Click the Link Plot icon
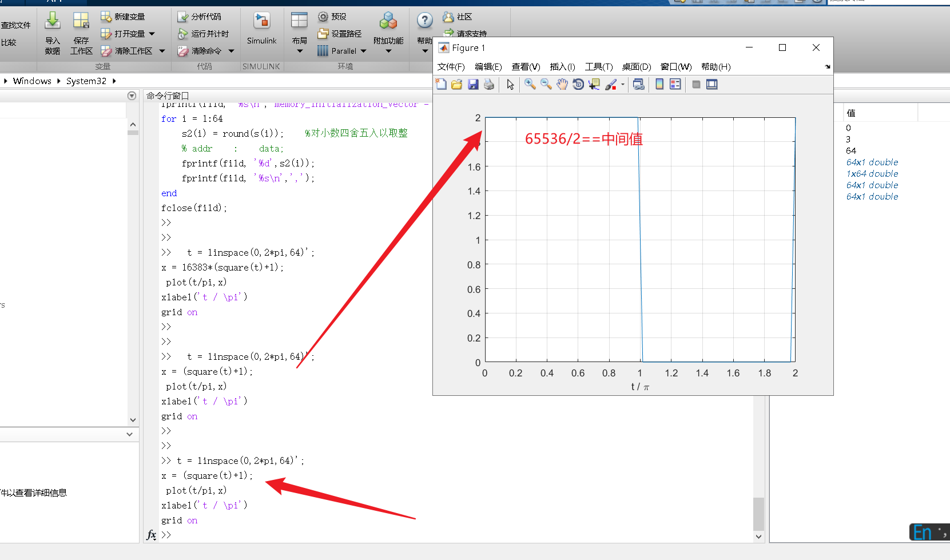 click(639, 84)
